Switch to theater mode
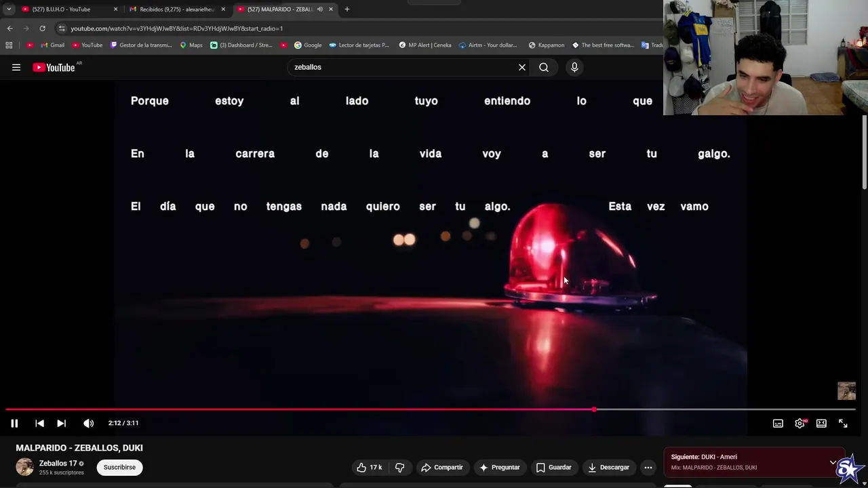Image resolution: width=868 pixels, height=488 pixels. 821,424
